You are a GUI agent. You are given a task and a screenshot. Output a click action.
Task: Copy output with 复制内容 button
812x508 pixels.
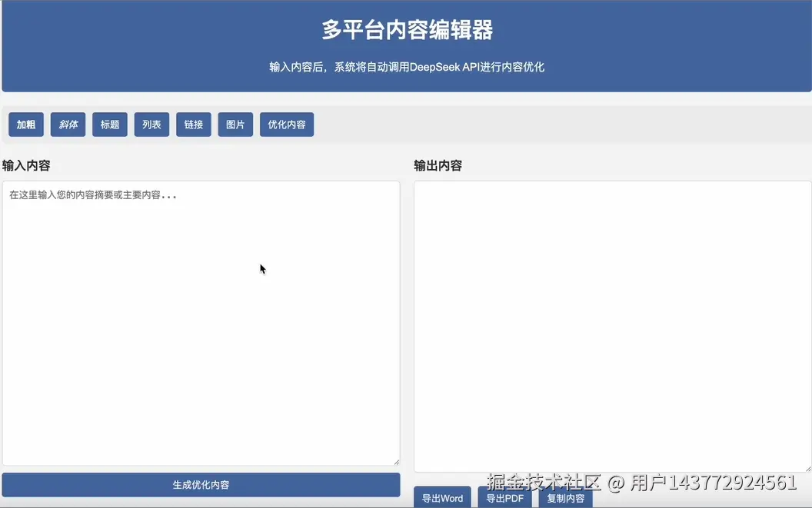pyautogui.click(x=565, y=498)
